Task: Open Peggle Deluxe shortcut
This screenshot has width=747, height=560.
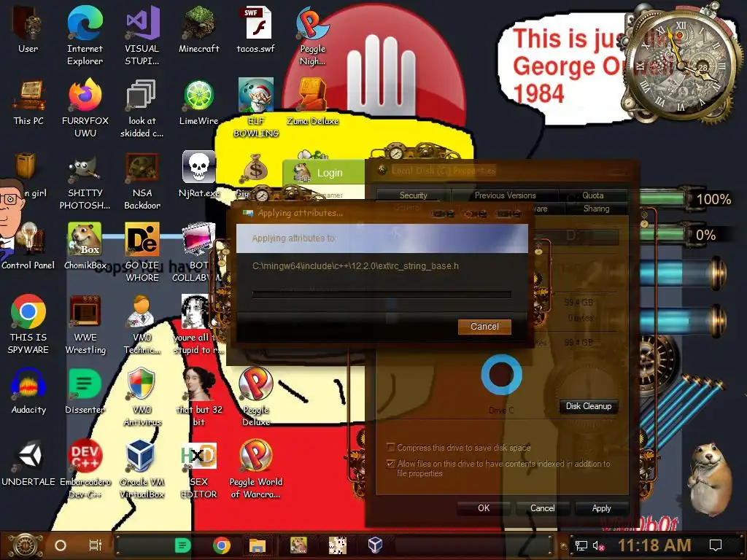Action: tap(256, 396)
